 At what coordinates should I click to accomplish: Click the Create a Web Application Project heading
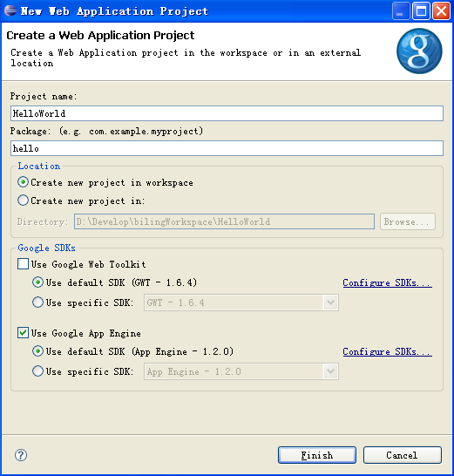[x=100, y=36]
